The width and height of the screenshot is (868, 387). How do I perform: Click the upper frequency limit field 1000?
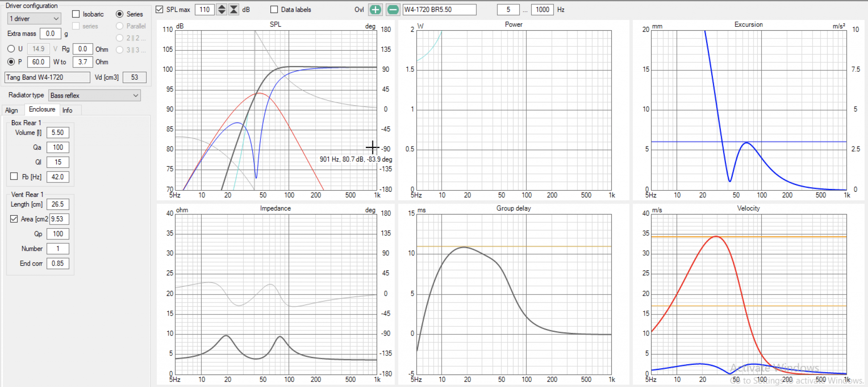click(x=542, y=9)
